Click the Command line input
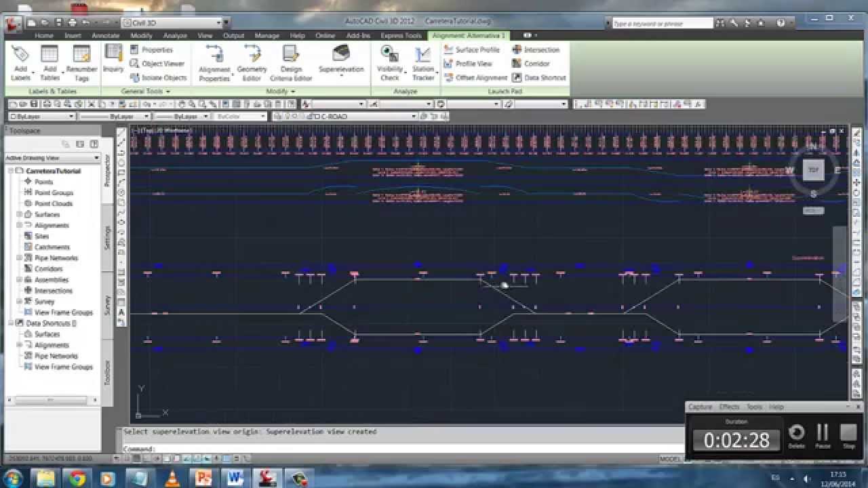The height and width of the screenshot is (488, 868). click(x=400, y=449)
